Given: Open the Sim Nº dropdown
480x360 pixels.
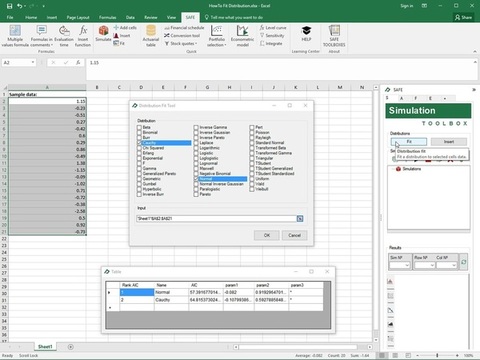Looking at the screenshot, I should [x=407, y=265].
